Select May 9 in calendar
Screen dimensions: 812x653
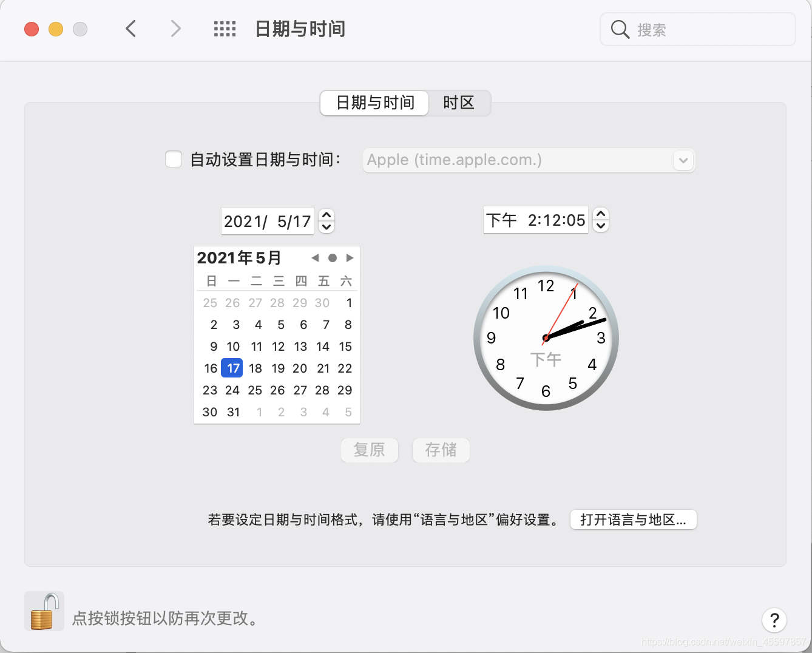tap(214, 347)
